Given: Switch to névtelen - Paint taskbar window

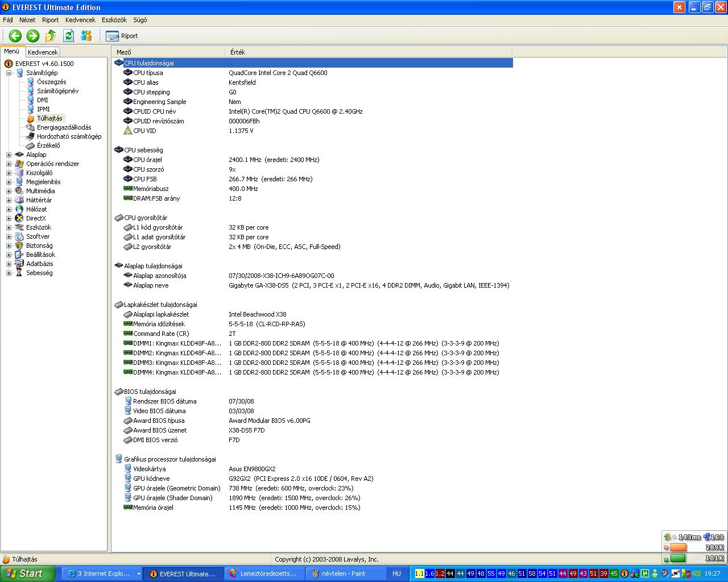Looking at the screenshot, I should pyautogui.click(x=346, y=573).
